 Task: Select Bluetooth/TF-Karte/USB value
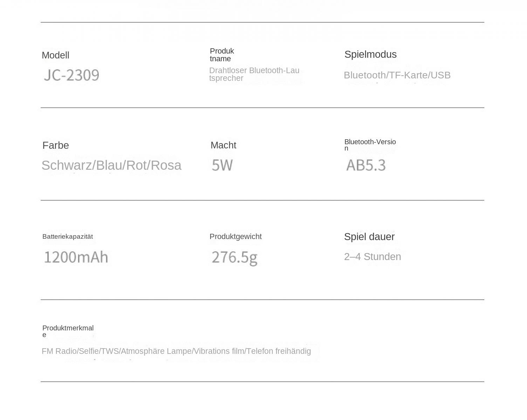pyautogui.click(x=397, y=75)
